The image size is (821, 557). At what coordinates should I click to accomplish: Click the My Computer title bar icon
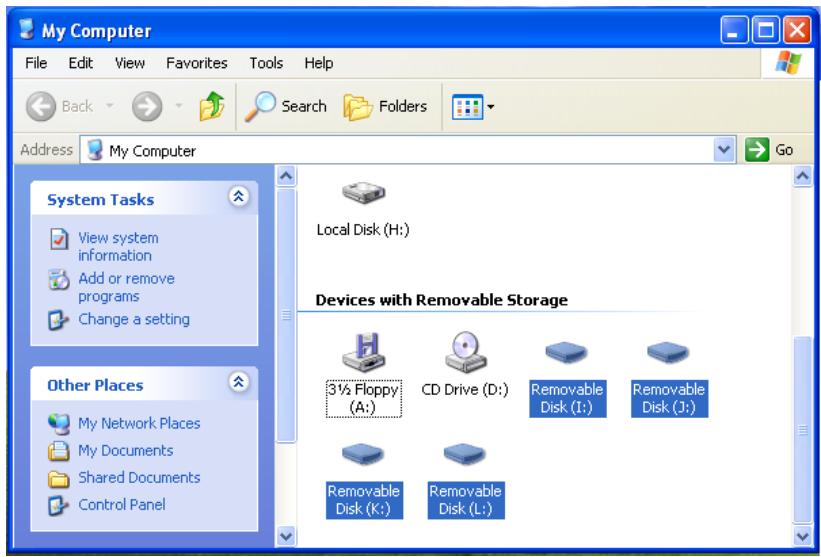[26, 30]
